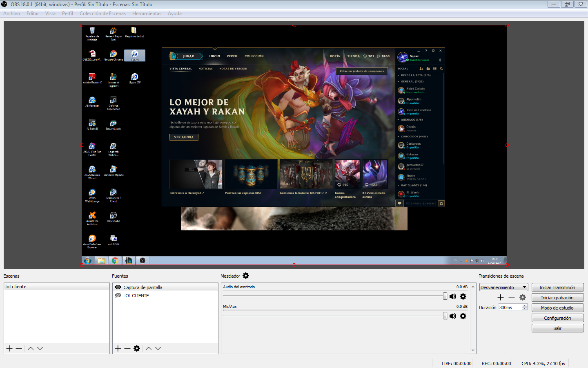Select the lol cliente scene
Screen dimensions: 588x368
(57, 287)
